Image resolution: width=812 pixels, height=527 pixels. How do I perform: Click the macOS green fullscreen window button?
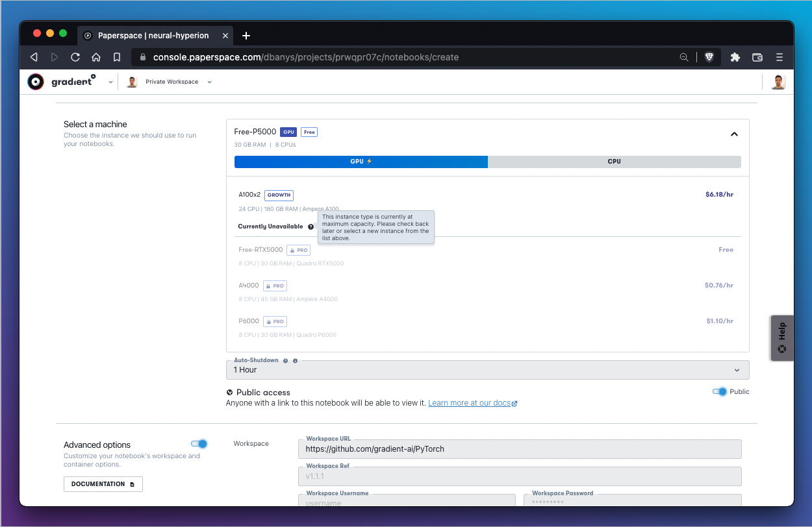[63, 33]
